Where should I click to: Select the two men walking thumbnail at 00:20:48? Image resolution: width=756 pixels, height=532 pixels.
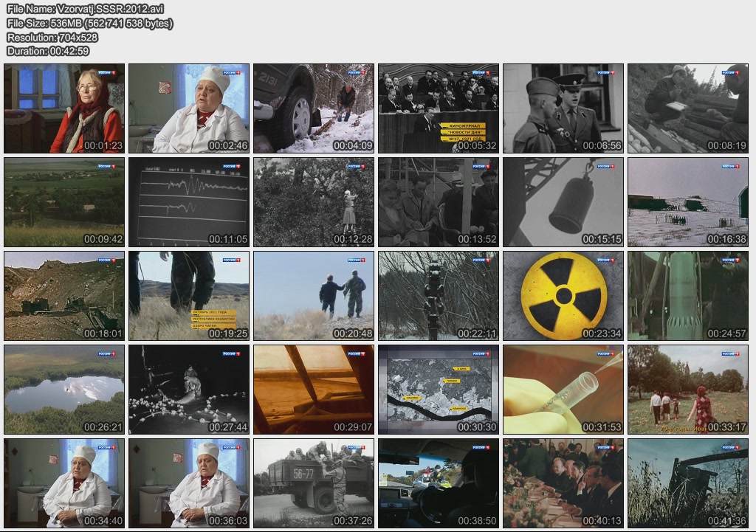(314, 296)
